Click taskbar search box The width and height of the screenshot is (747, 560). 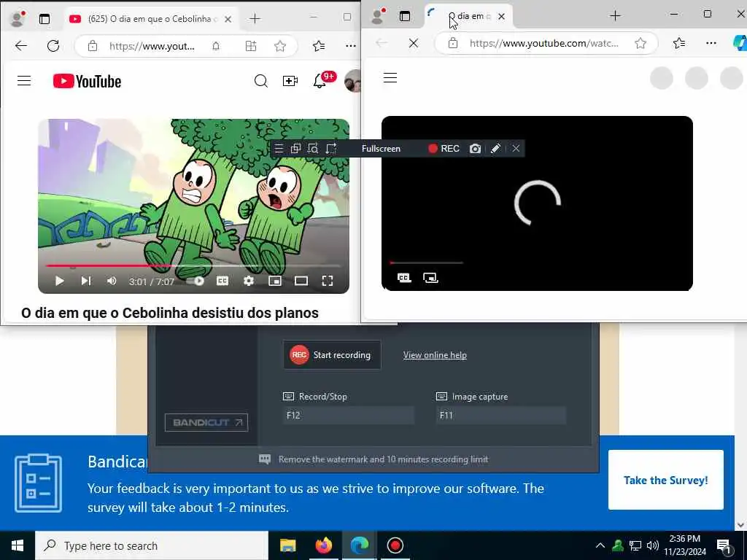coord(152,545)
